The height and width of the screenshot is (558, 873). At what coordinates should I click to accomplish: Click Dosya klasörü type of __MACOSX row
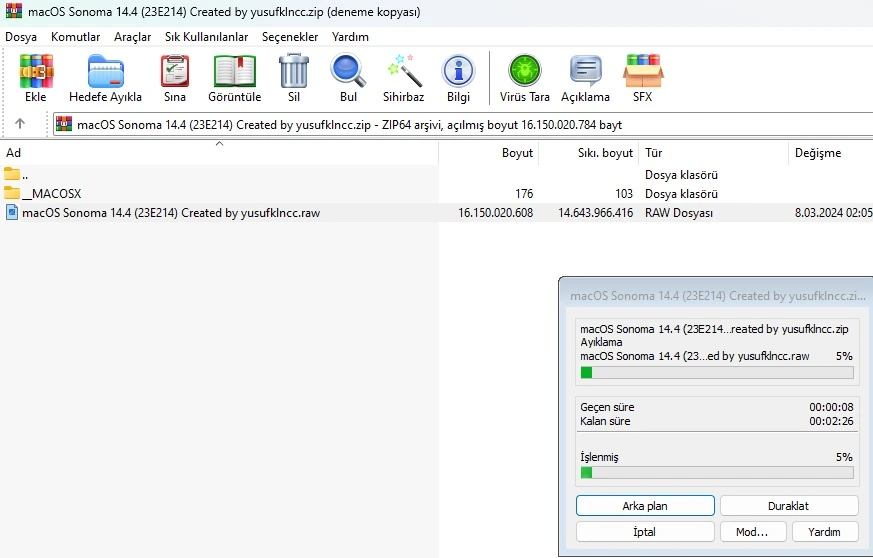[x=681, y=194]
